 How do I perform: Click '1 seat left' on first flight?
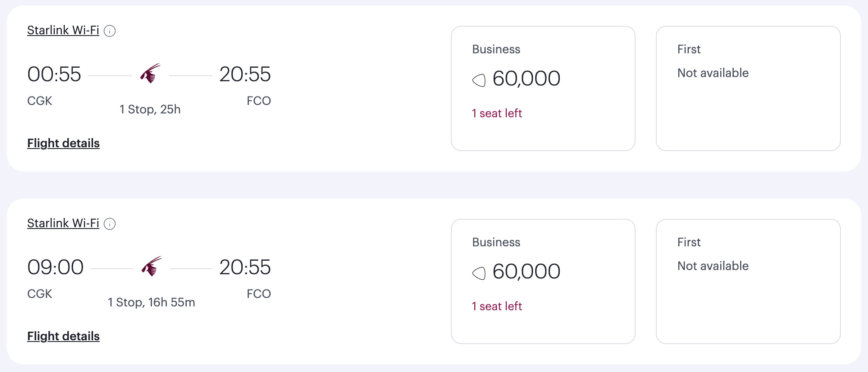pos(497,113)
